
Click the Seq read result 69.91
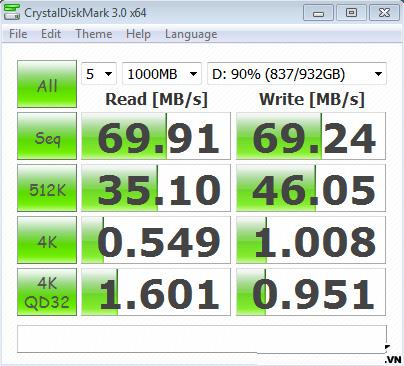(156, 136)
